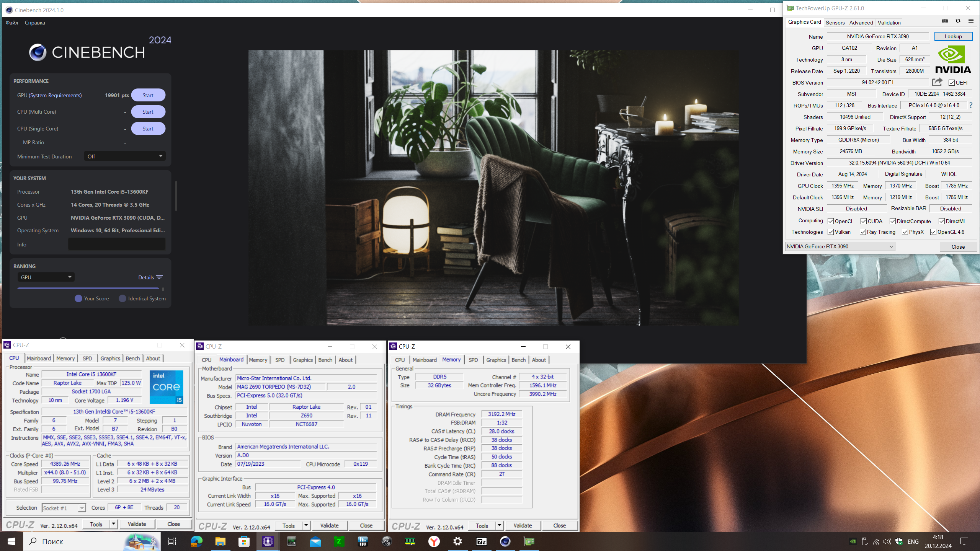This screenshot has height=551, width=980.
Task: Open Task View from the taskbar
Action: (172, 541)
